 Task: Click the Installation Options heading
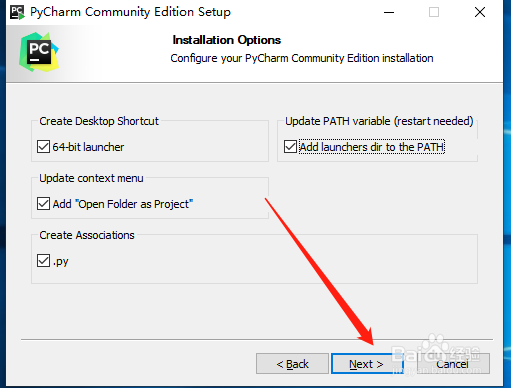click(227, 40)
